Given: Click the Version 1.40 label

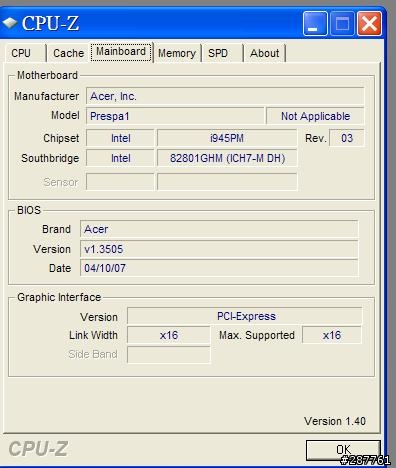Looking at the screenshot, I should 335,421.
